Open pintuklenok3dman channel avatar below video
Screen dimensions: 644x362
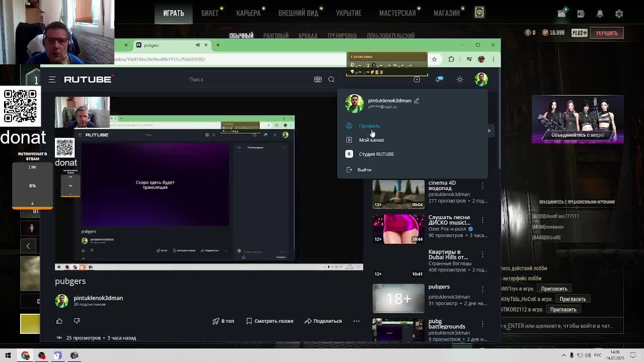[62, 301]
